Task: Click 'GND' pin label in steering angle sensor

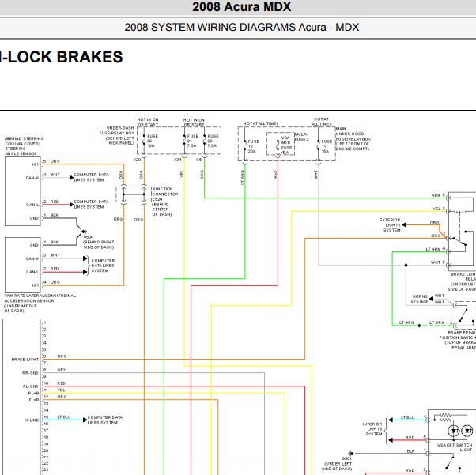Action: coord(34,218)
